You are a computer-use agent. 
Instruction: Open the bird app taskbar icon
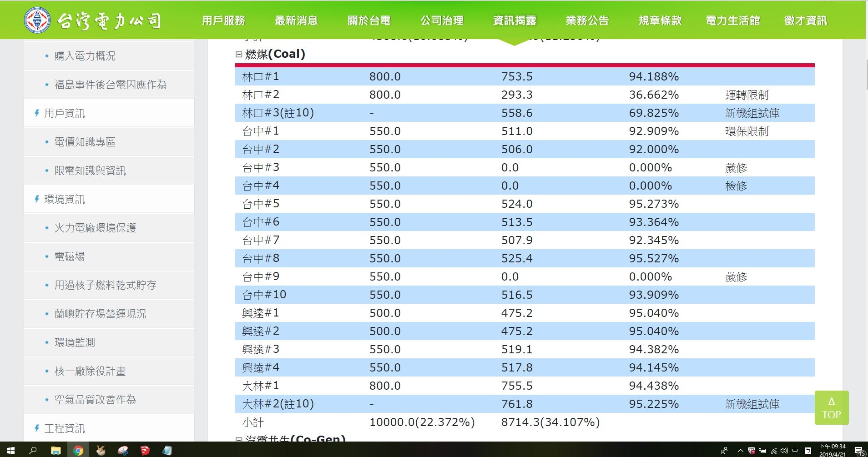coord(101,450)
